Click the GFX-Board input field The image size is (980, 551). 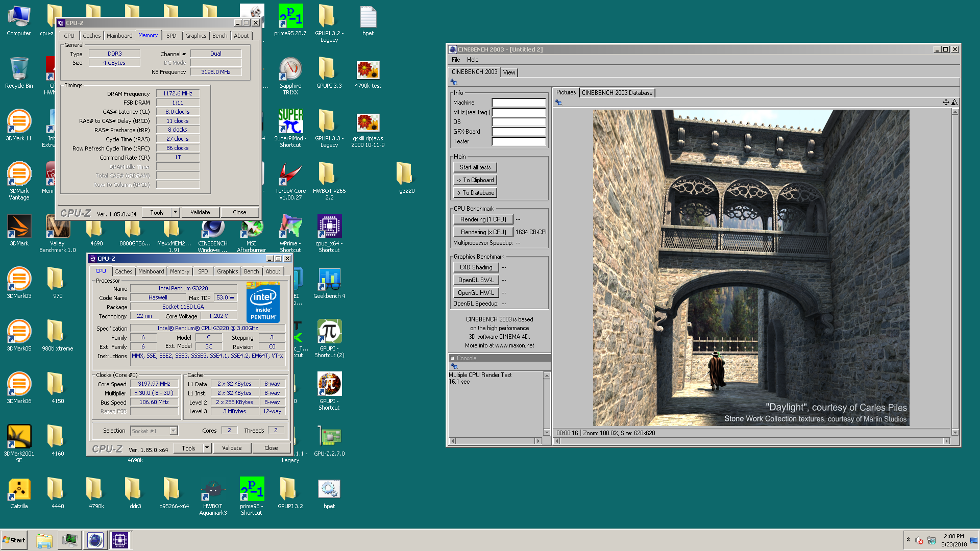519,132
